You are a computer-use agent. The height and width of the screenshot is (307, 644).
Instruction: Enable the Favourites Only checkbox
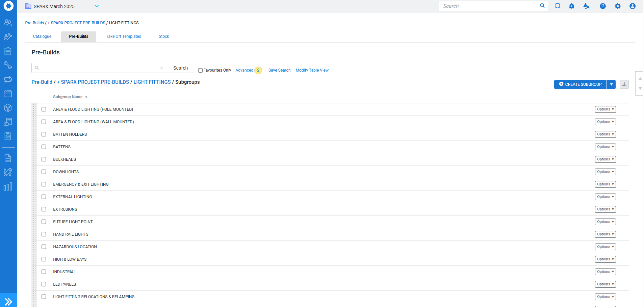click(200, 71)
